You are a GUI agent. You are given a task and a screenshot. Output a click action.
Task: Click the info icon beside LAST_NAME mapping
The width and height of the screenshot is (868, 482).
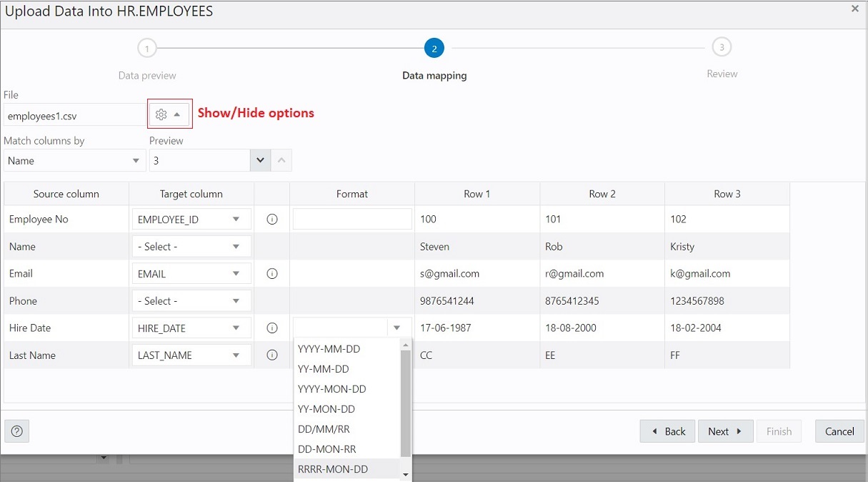(271, 355)
